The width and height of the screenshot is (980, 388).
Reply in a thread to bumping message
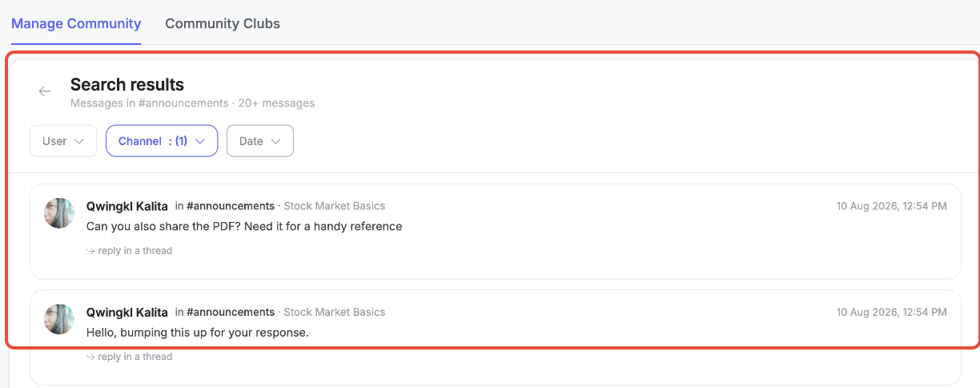[130, 357]
